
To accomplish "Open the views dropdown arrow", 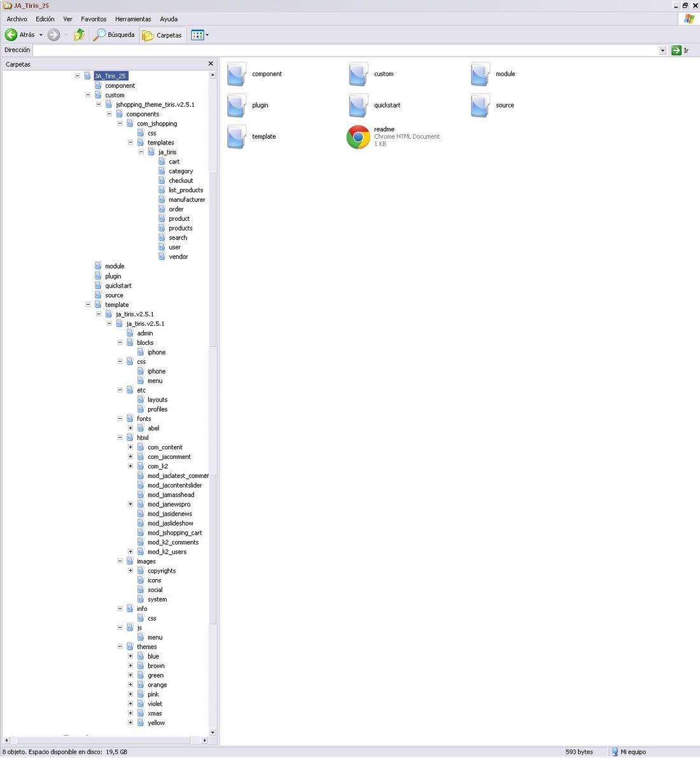I will [x=207, y=35].
